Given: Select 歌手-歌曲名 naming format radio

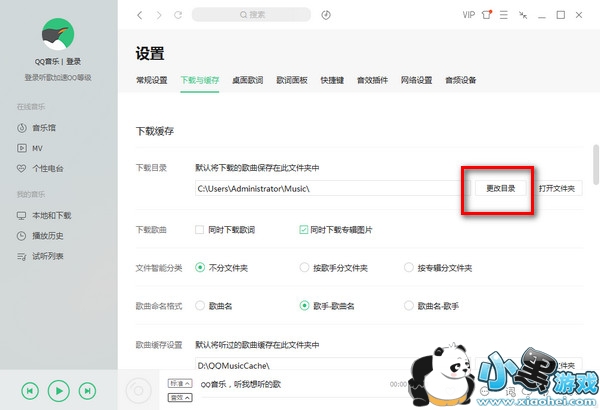Looking at the screenshot, I should (304, 305).
